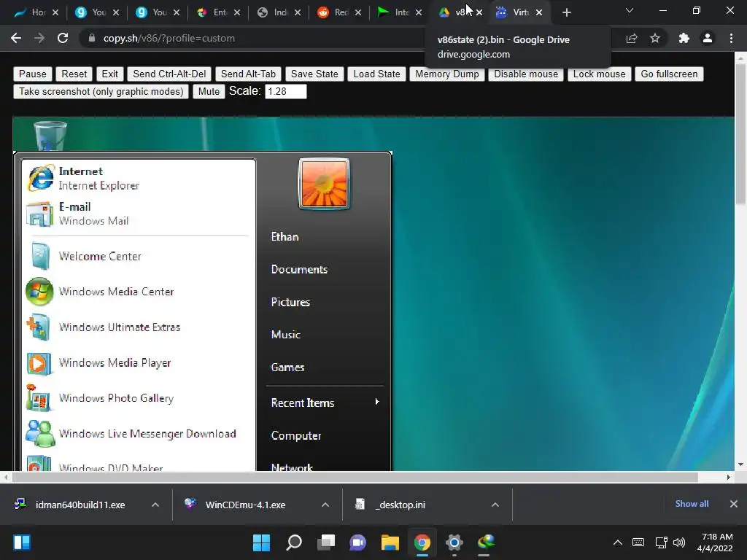Expand _desktop.ini download options
The width and height of the screenshot is (747, 560).
pos(495,505)
